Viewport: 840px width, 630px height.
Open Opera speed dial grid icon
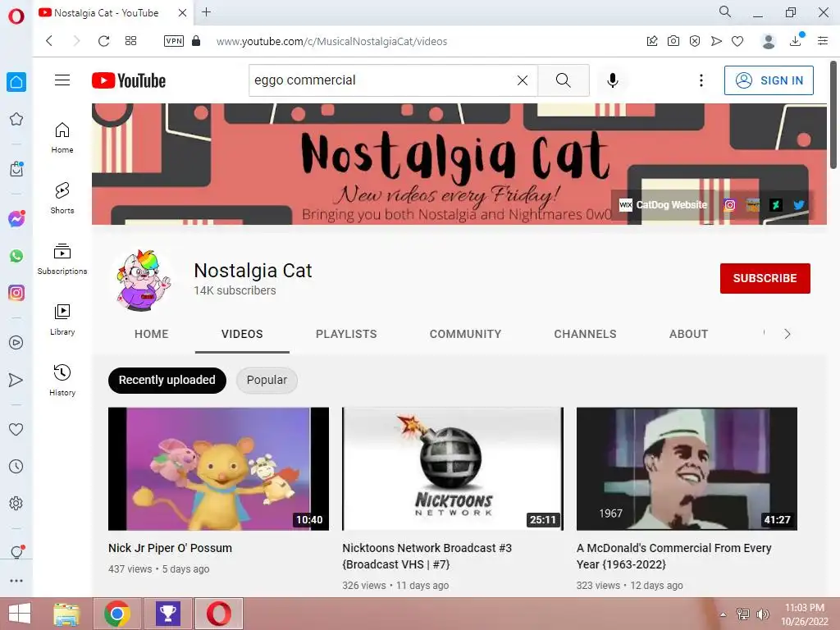pos(130,41)
